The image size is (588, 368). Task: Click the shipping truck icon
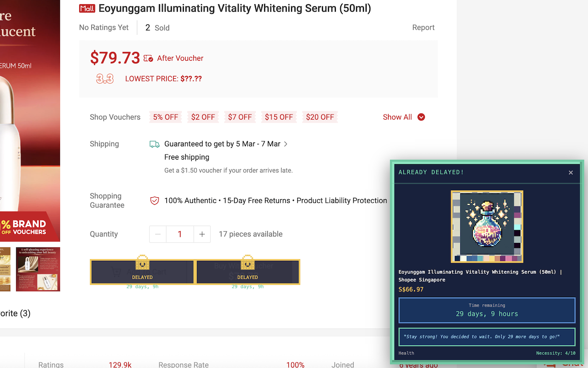[154, 144]
